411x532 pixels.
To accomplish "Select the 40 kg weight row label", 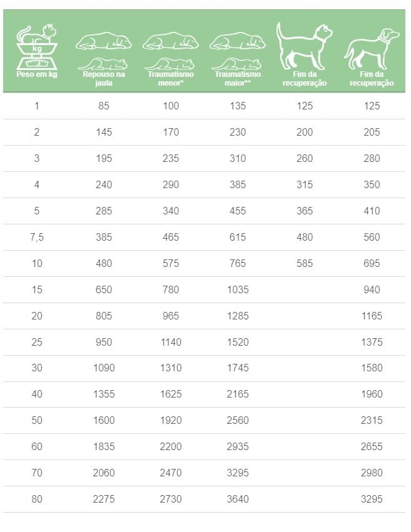I will [36, 394].
